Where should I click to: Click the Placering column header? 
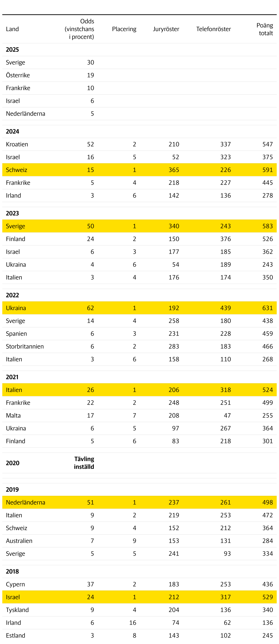pyautogui.click(x=124, y=29)
